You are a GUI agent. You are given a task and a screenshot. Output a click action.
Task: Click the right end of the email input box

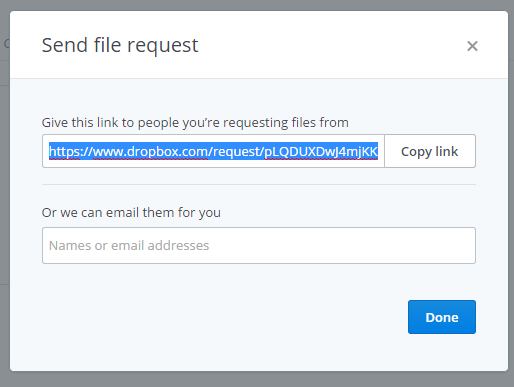tap(460, 246)
